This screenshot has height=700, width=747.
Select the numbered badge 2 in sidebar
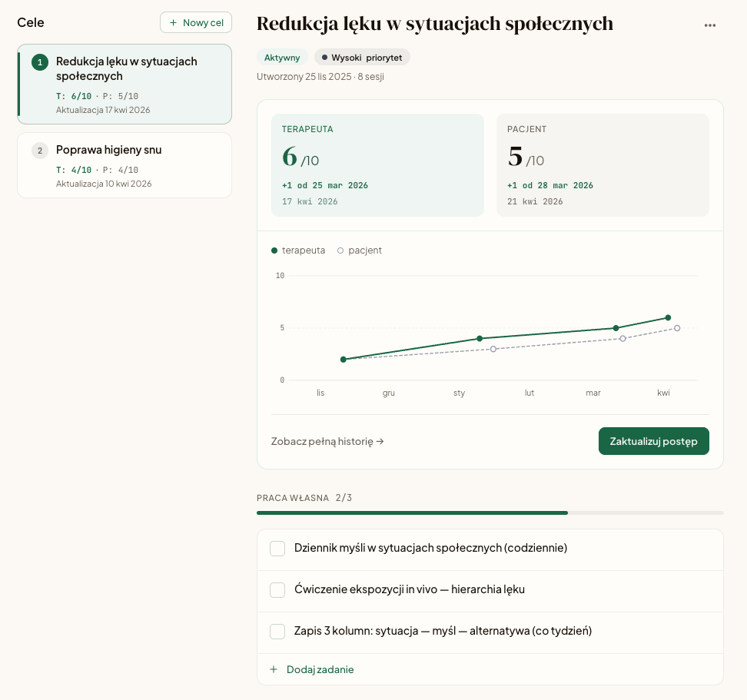tap(40, 151)
